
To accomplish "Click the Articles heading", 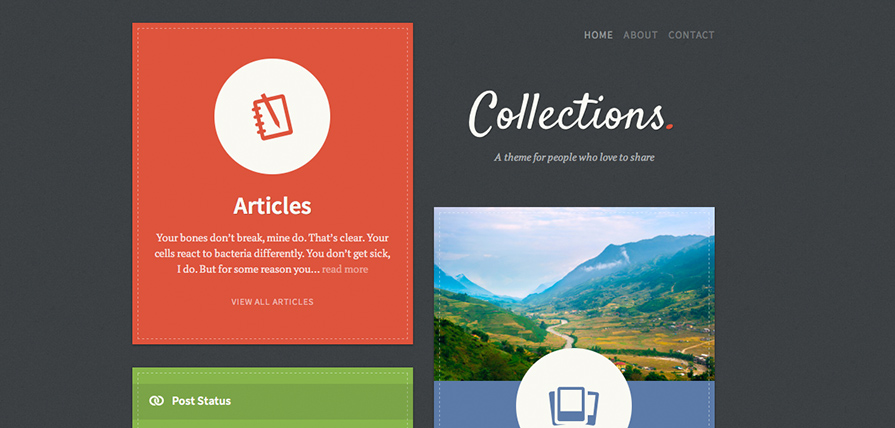I will (x=272, y=205).
